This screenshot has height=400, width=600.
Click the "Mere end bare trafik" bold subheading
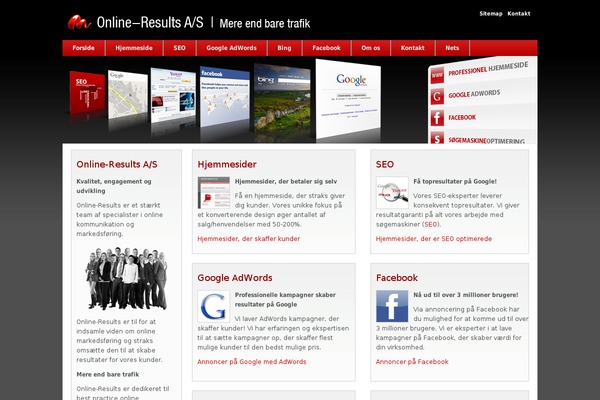tap(108, 374)
